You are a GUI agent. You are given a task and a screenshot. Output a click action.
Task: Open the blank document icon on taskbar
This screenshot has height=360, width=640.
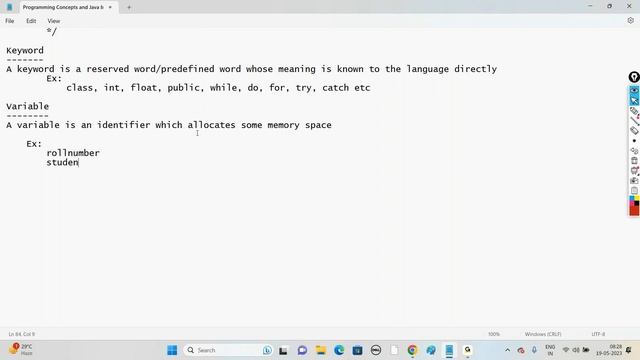(394, 350)
